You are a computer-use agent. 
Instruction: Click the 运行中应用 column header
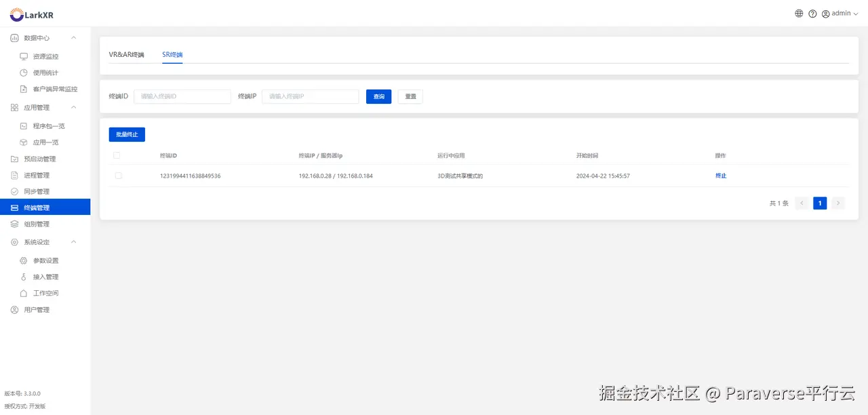point(451,156)
